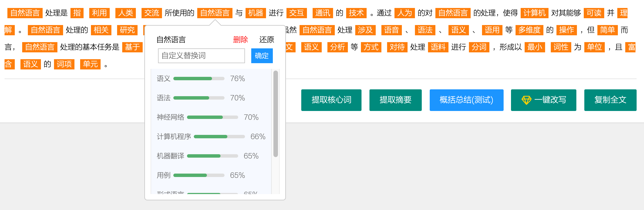Select 计算机程序 as the replacement word
Image resolution: width=644 pixels, height=210 pixels.
[x=174, y=137]
